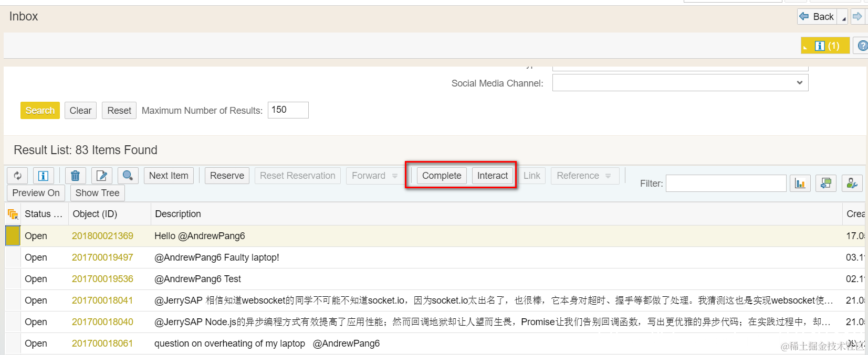Select row for object 201700018061
This screenshot has height=355, width=868.
pyautogui.click(x=13, y=343)
